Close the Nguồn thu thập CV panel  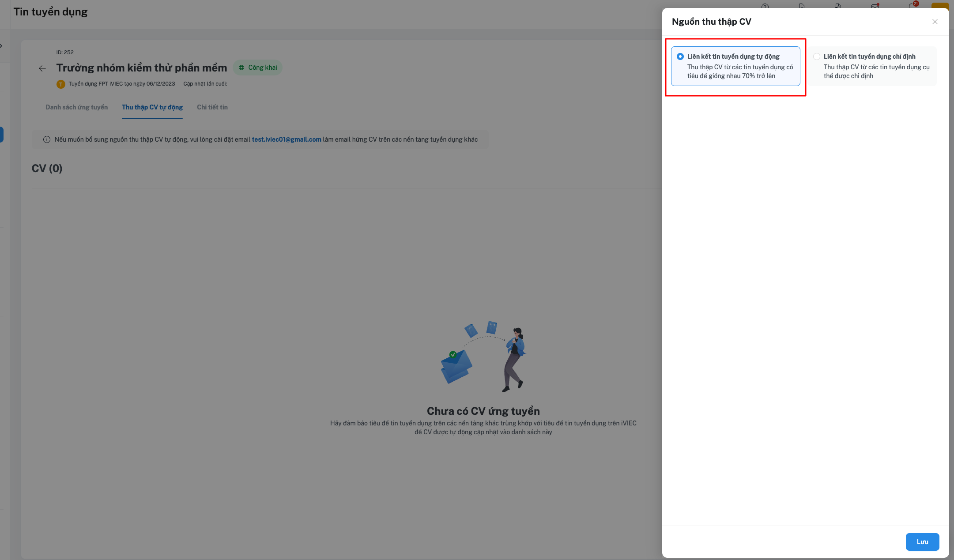[935, 22]
